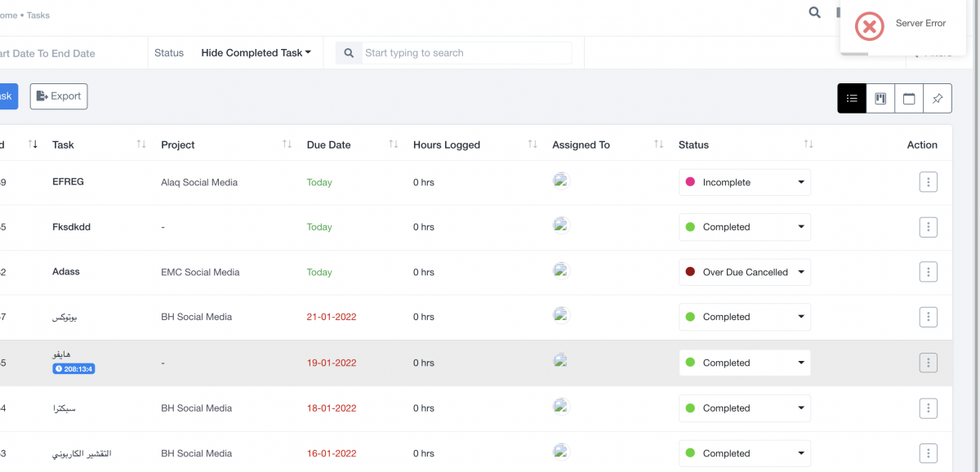980x472 pixels.
Task: Click BH Social Media in بوتوكس row
Action: (x=197, y=317)
